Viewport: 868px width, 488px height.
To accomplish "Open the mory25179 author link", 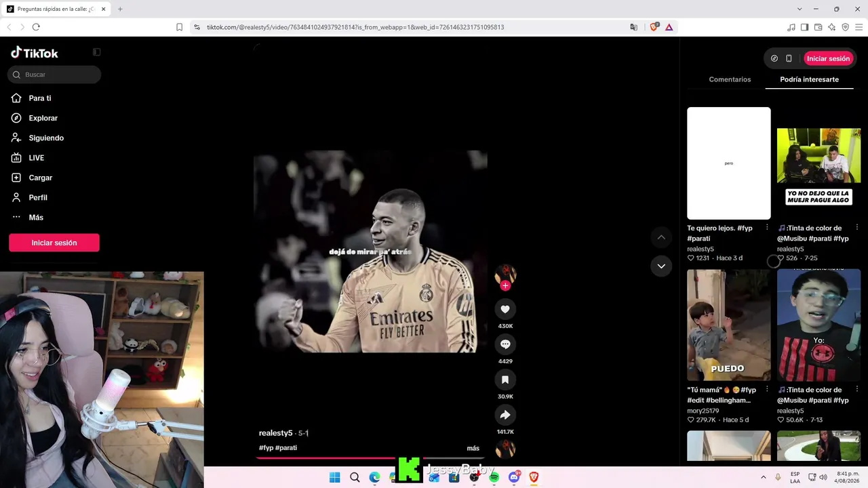I will tap(702, 411).
